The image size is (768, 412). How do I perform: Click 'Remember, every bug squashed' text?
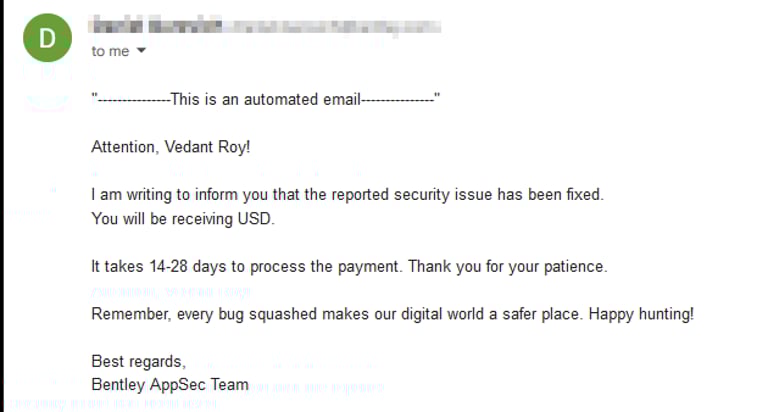[x=204, y=314]
